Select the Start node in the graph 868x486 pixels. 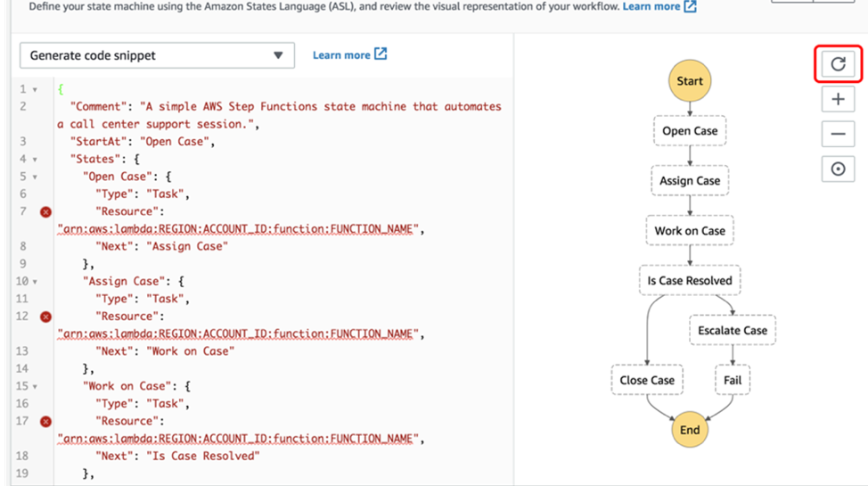(690, 81)
